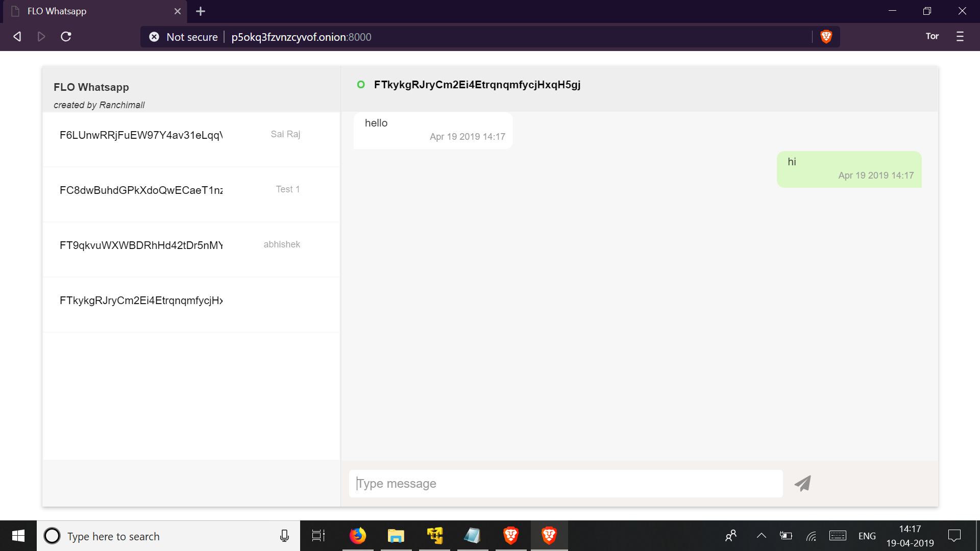
Task: Open a new tab with plus icon
Action: 201,11
